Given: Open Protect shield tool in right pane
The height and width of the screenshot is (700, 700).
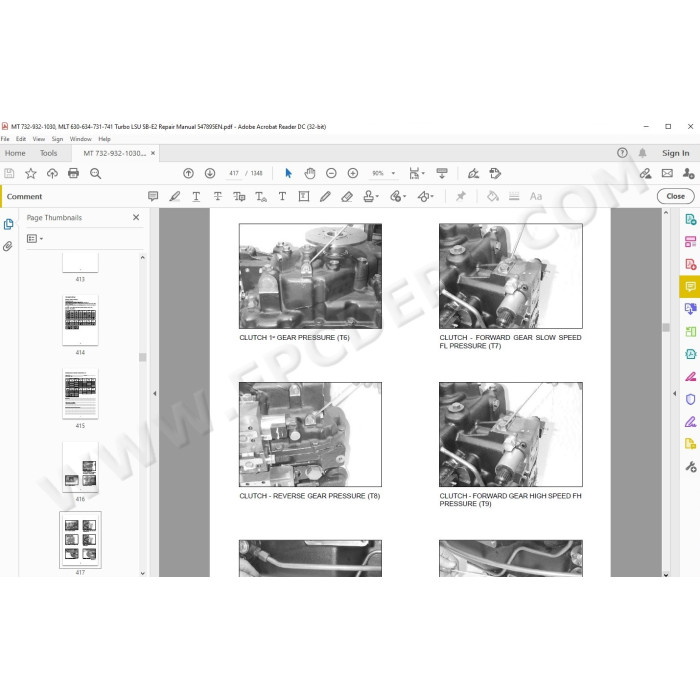Looking at the screenshot, I should point(690,399).
